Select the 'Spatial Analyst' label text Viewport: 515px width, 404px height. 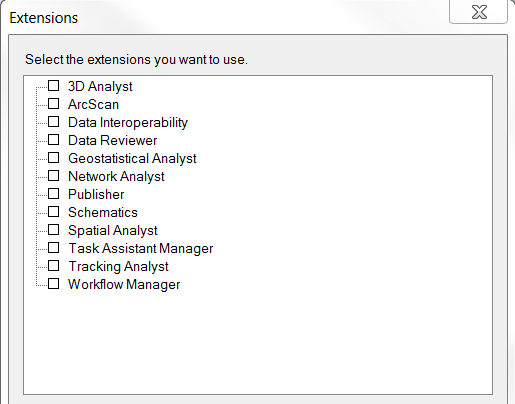coord(113,231)
